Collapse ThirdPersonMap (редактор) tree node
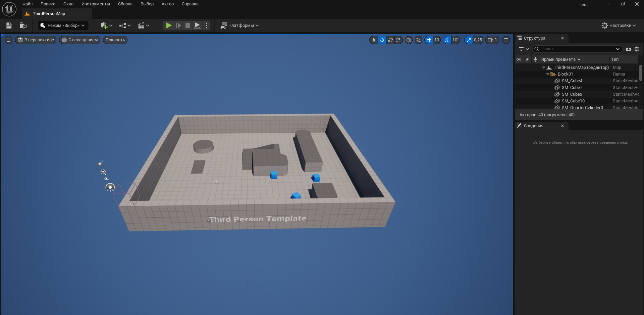The height and width of the screenshot is (315, 644). 544,67
